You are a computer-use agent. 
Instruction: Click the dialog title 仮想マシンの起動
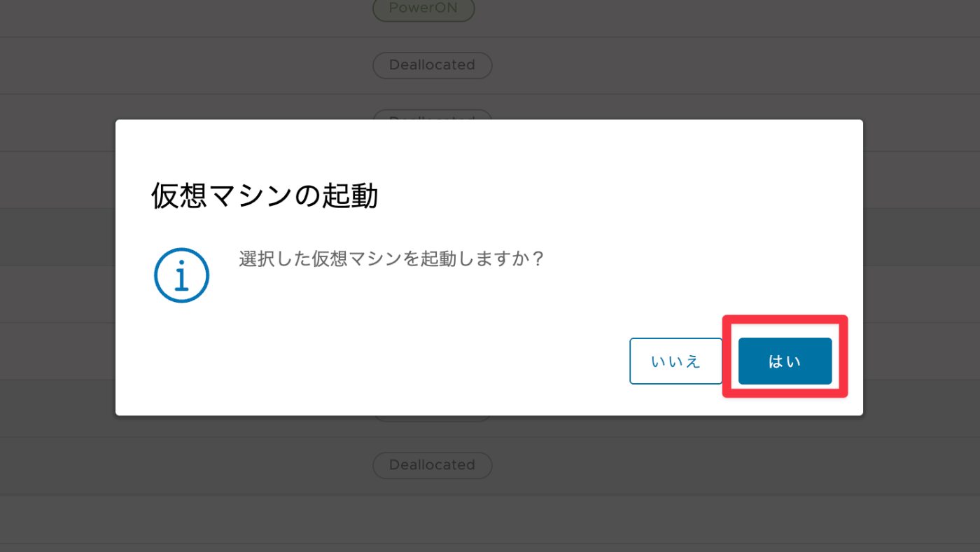[265, 197]
